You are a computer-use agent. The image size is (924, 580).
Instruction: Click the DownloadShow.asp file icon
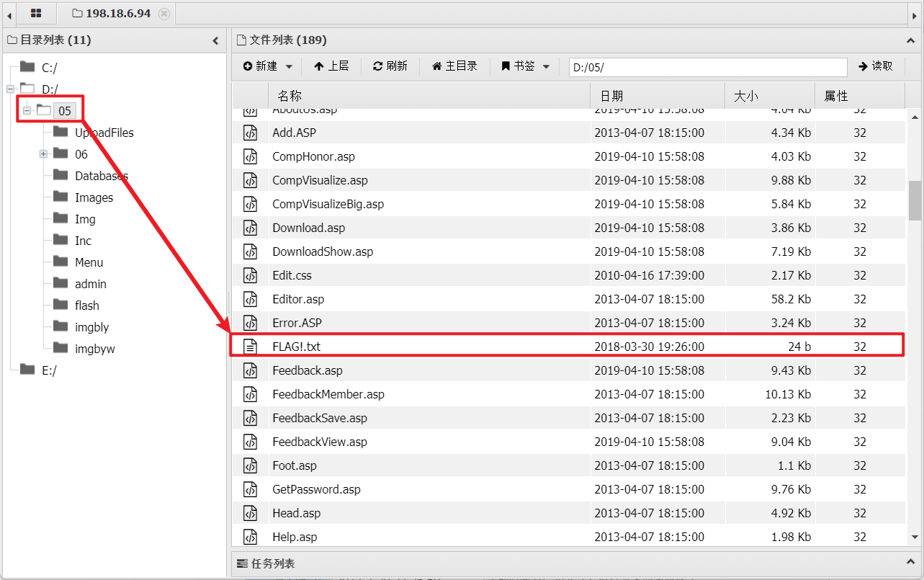(250, 251)
